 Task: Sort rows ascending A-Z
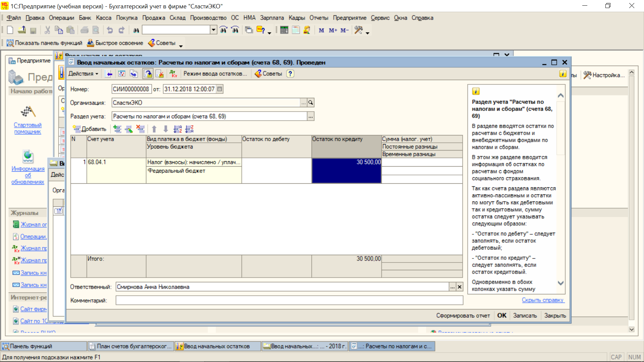[x=177, y=129]
